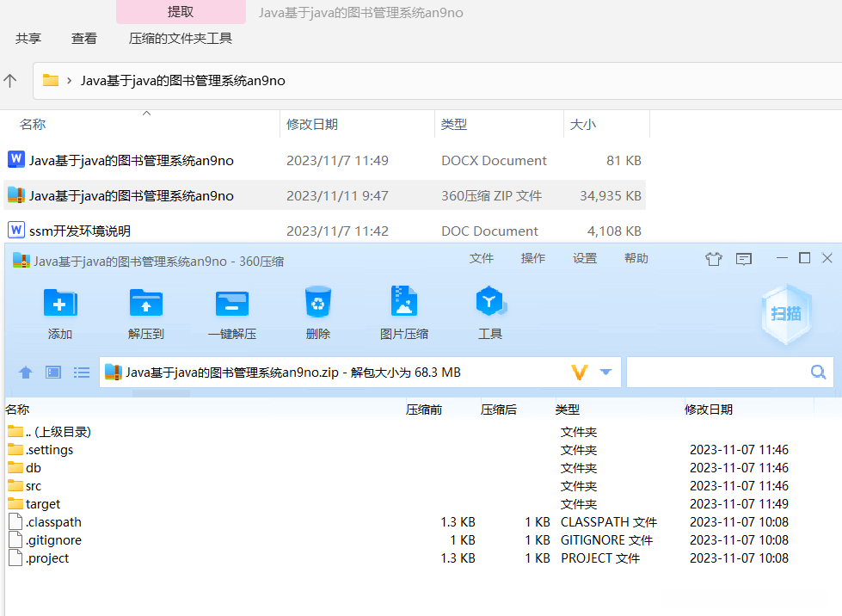Click the 一键解压 one-click extract icon

point(232,304)
